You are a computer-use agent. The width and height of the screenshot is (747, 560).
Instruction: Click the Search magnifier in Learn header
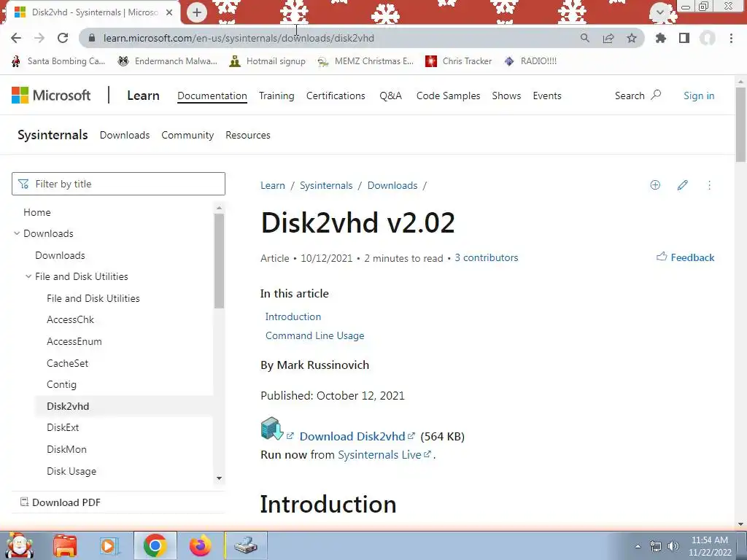pyautogui.click(x=656, y=96)
